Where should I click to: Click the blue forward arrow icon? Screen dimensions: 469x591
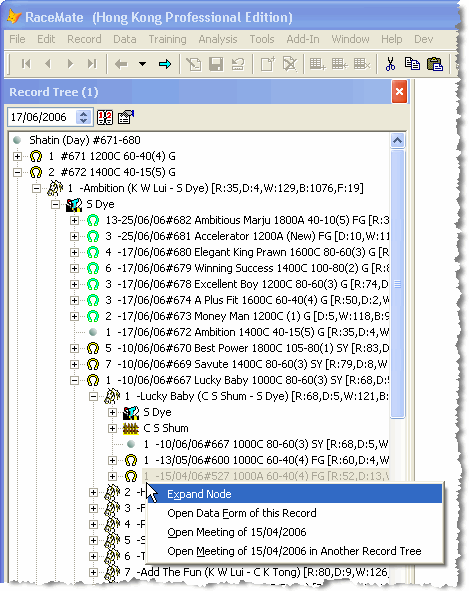pyautogui.click(x=165, y=64)
